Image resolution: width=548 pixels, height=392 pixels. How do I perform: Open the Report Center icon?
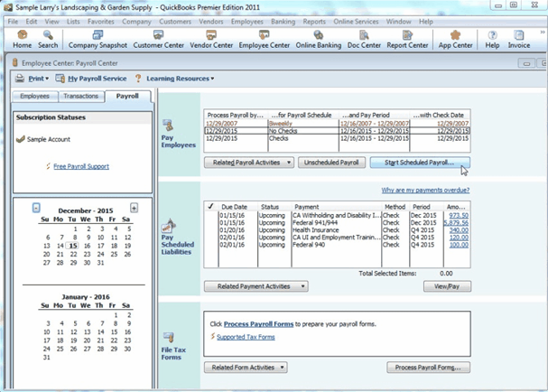pos(407,34)
